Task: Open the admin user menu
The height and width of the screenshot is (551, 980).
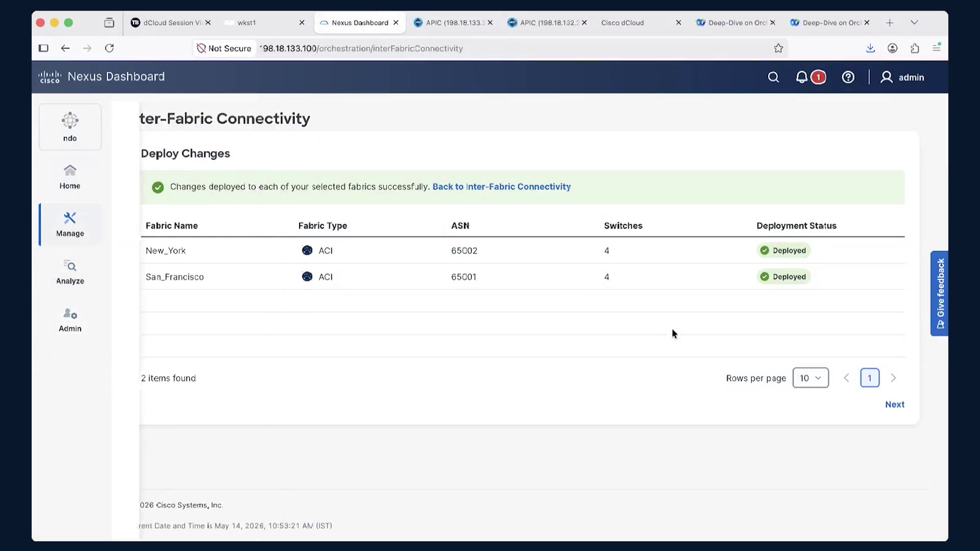Action: [x=902, y=77]
